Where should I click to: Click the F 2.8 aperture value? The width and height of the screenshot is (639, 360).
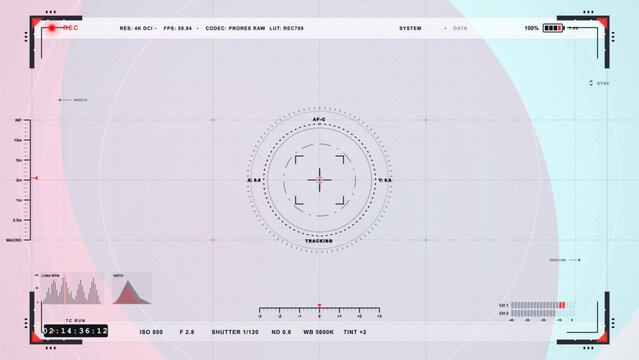(187, 332)
